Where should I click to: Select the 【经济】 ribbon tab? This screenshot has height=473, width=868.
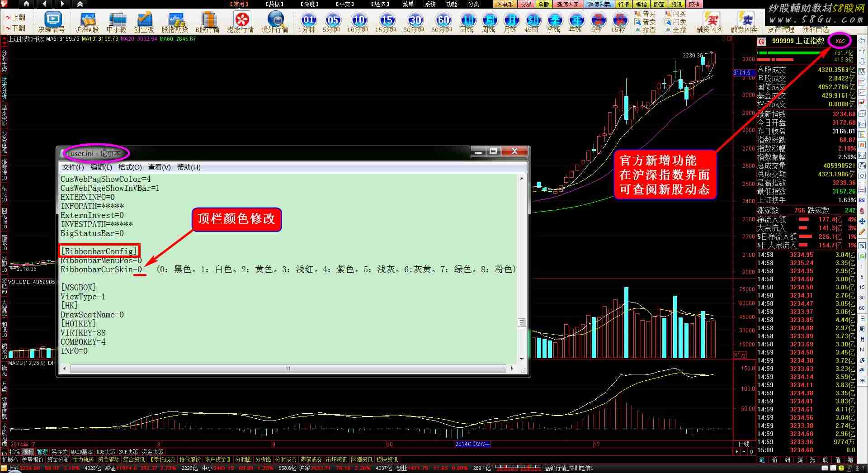(380, 4)
